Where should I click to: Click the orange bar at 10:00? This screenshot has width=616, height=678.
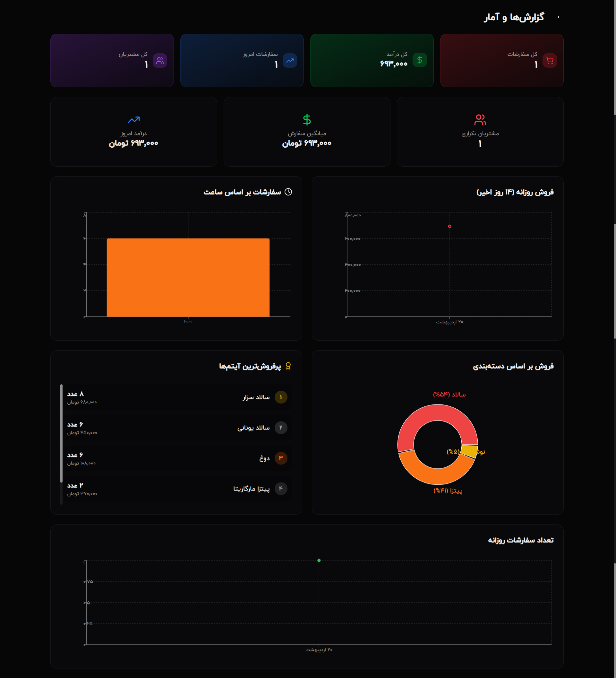click(188, 277)
